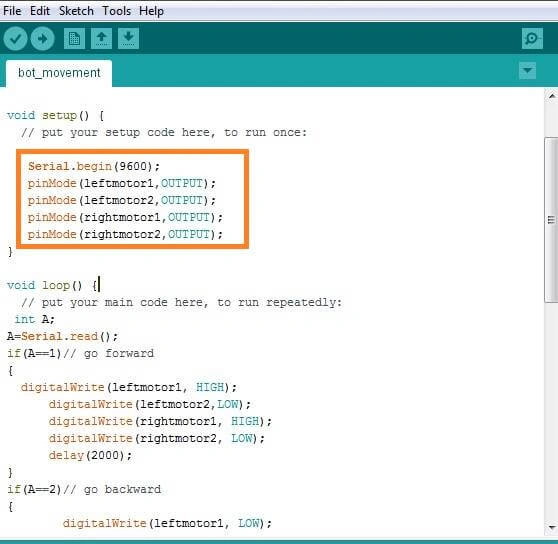Open the File menu

(12, 11)
